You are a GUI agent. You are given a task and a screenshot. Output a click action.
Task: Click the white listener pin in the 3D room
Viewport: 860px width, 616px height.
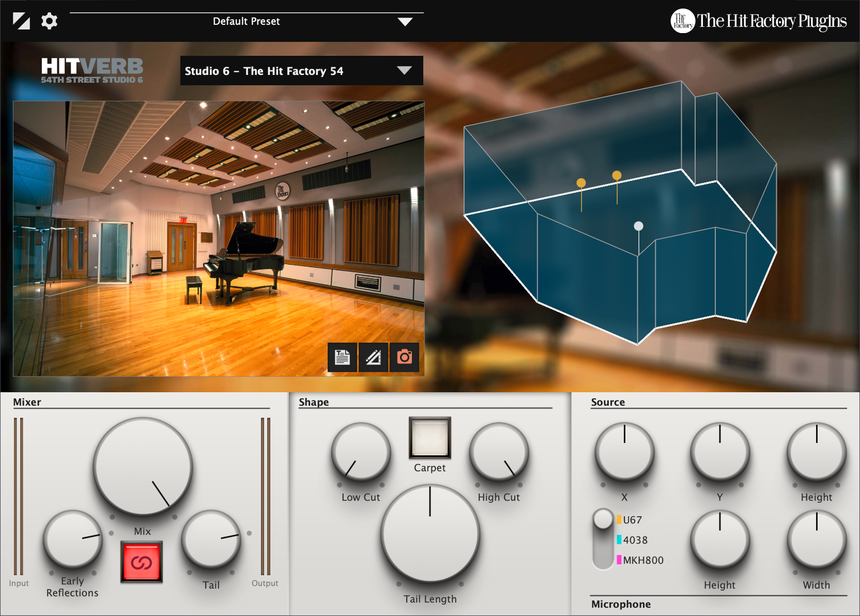[x=638, y=226]
